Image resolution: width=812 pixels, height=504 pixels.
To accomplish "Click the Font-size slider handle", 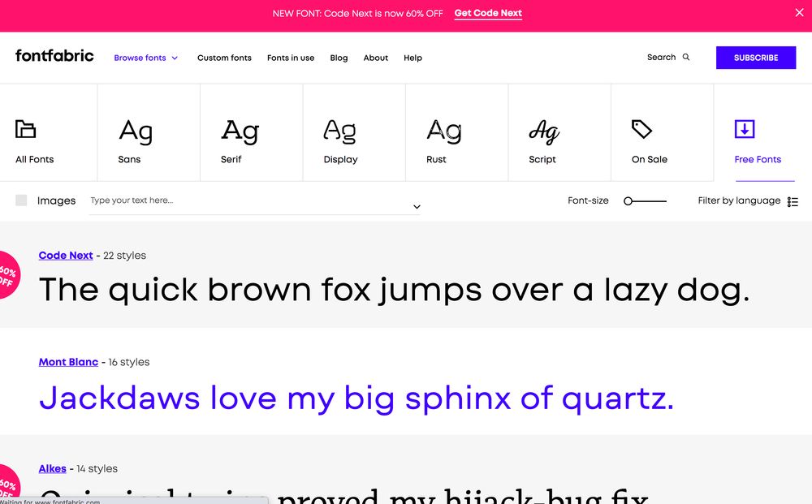I will point(628,200).
